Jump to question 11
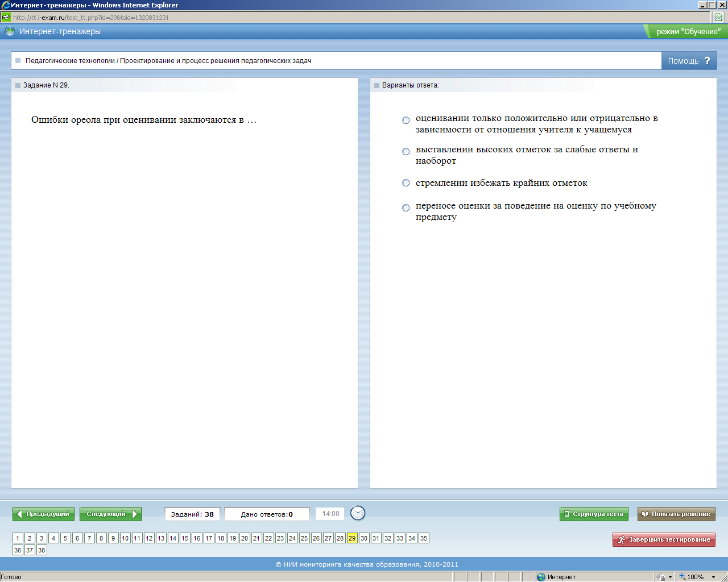The width and height of the screenshot is (728, 582). [137, 538]
